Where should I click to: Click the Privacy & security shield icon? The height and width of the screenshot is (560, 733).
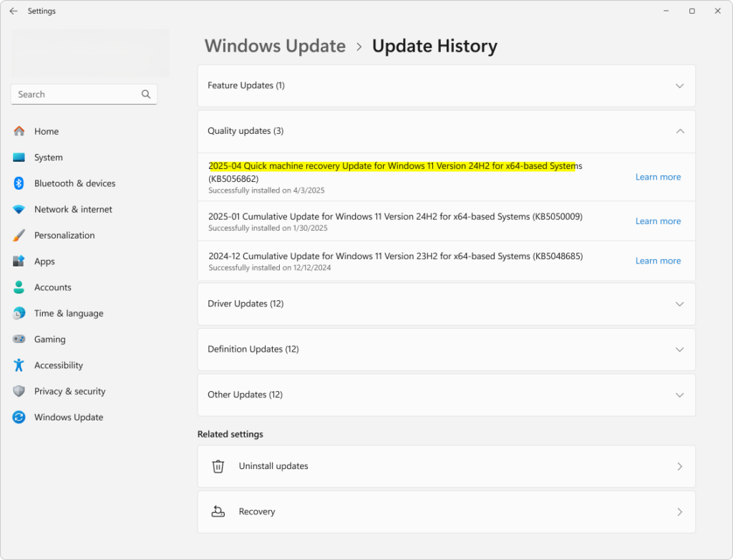pos(19,391)
